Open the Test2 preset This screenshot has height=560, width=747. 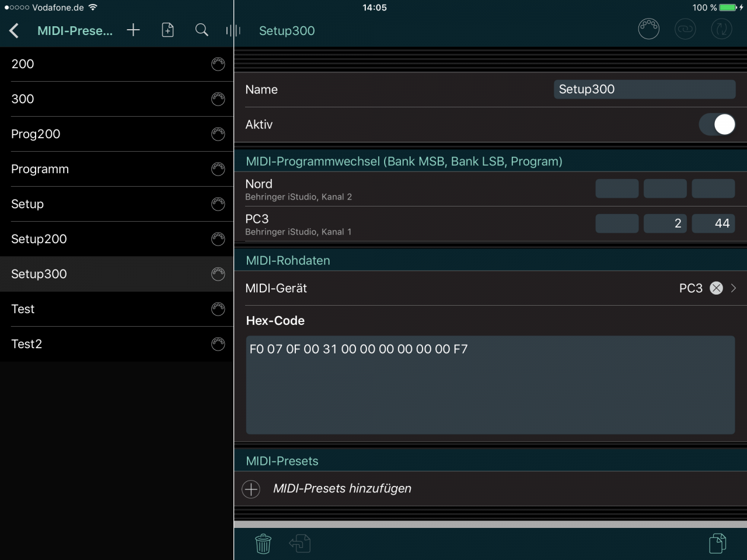(x=117, y=344)
